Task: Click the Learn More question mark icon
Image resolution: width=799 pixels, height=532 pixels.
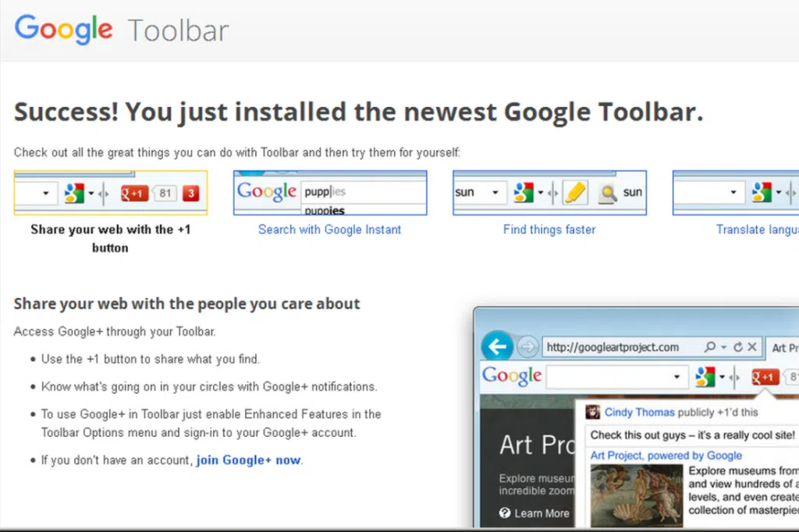Action: coord(506,513)
